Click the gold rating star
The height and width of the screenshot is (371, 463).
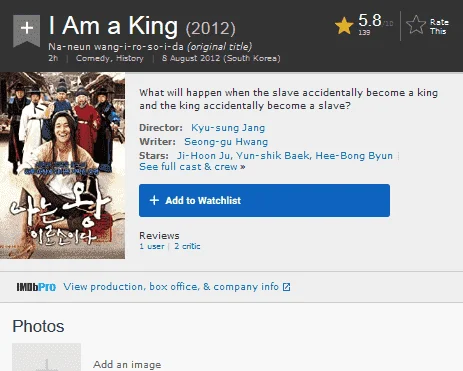(344, 26)
